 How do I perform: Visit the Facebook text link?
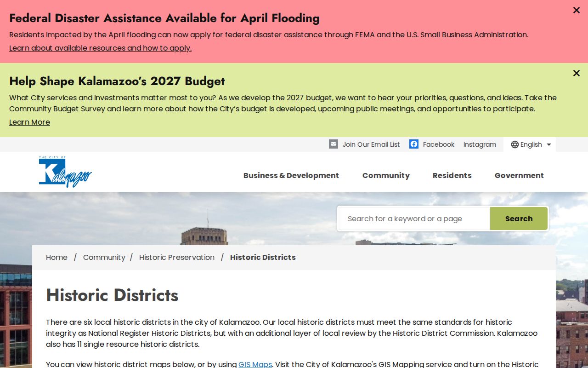tap(439, 144)
